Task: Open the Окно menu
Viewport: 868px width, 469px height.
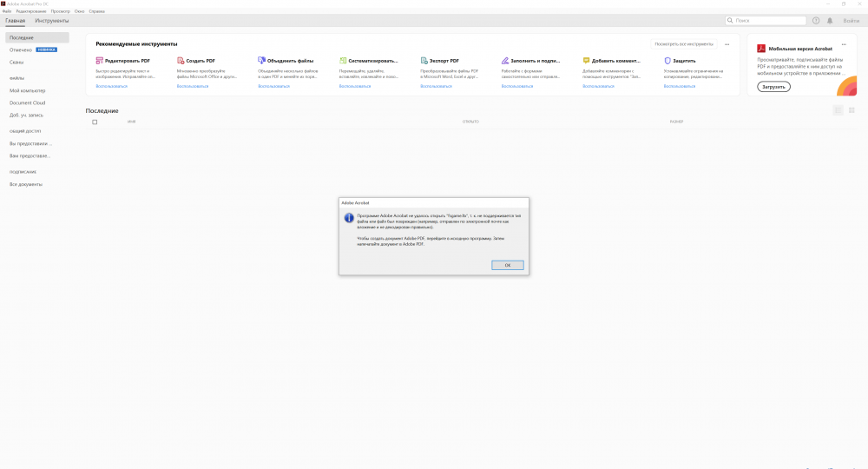Action: (x=80, y=11)
